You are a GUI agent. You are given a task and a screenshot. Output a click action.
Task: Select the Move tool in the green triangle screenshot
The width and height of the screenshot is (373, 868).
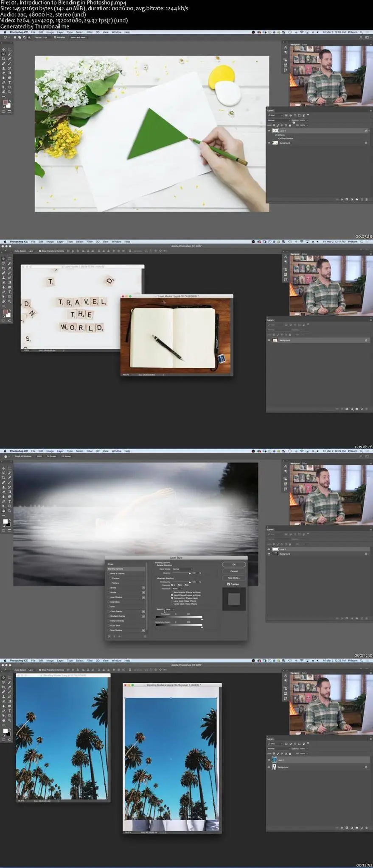pos(4,49)
